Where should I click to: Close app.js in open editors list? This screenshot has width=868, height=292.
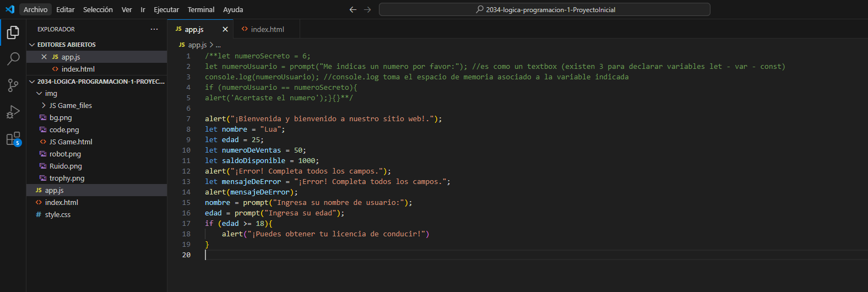[44, 57]
